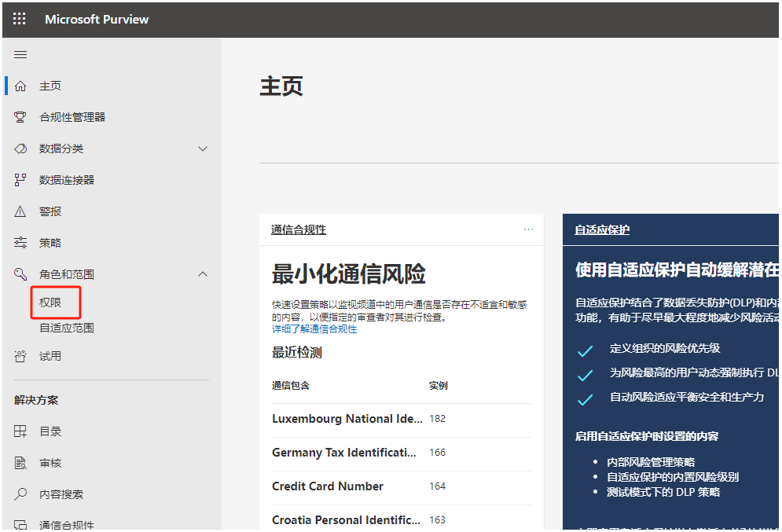Click the document icon for 审核
The image size is (782, 532).
[x=20, y=463]
